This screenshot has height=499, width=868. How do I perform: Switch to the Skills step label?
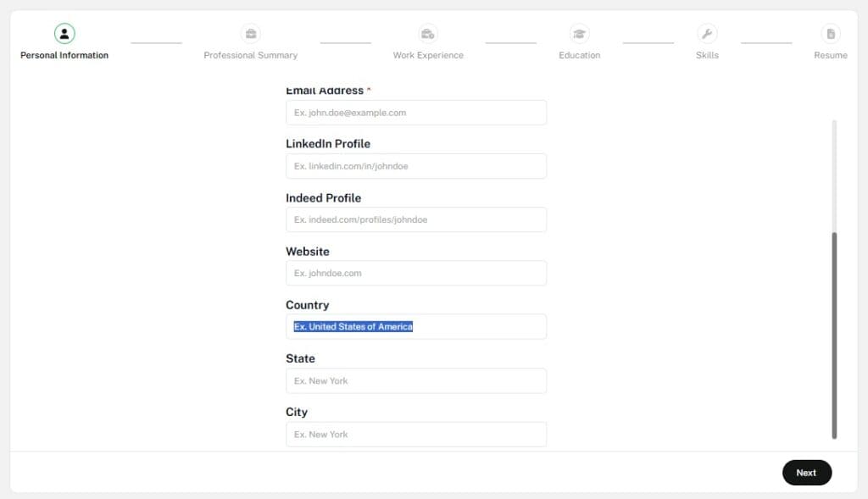pos(707,55)
